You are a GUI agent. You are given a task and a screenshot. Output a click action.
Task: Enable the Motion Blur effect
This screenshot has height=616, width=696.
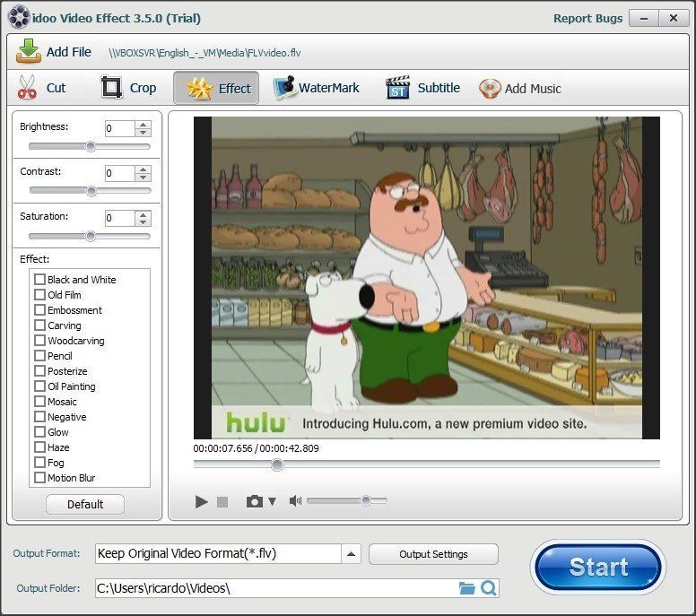pyautogui.click(x=40, y=478)
